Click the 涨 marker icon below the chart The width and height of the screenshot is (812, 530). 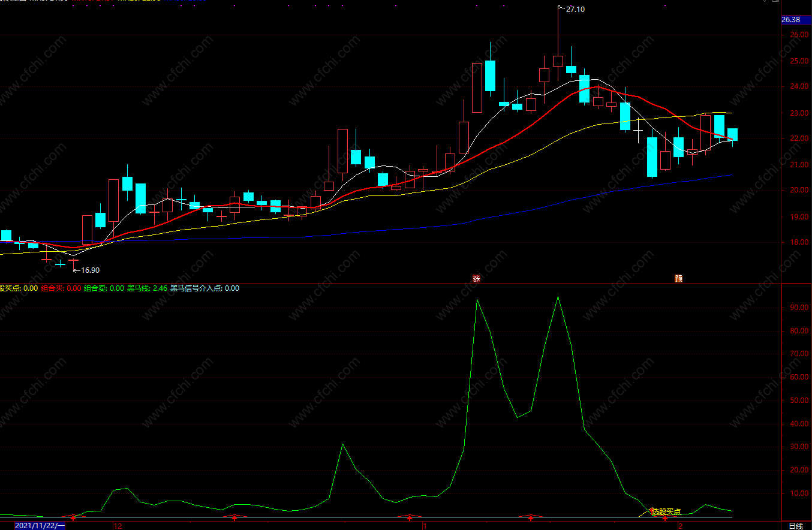tap(477, 278)
